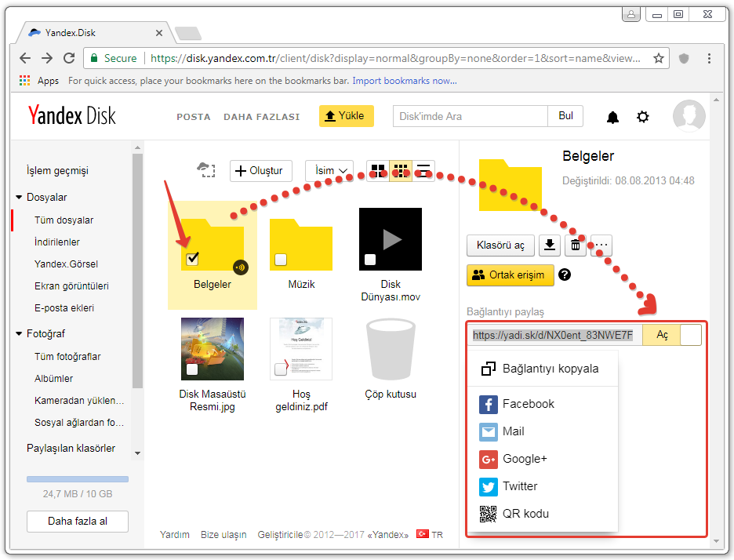Viewport: 734px width, 560px height.
Task: Switch to large tiles view icon
Action: (378, 170)
